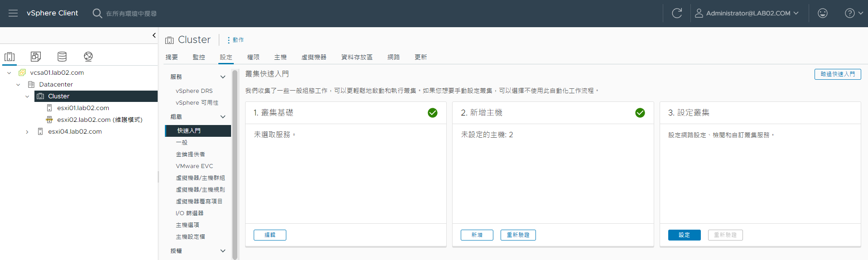Switch to Networking inventory view icon
Image resolution: width=868 pixels, height=260 pixels.
click(88, 57)
